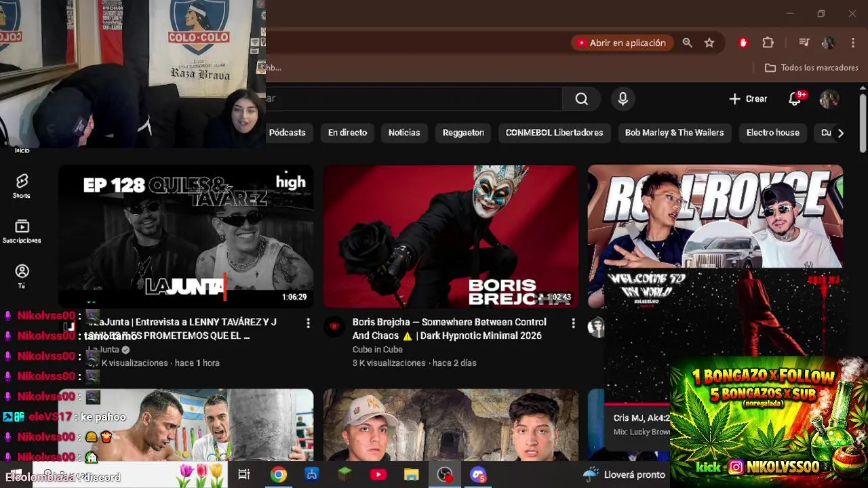Open the red extension icon in Chrome toolbar
The height and width of the screenshot is (488, 868).
pyautogui.click(x=743, y=43)
